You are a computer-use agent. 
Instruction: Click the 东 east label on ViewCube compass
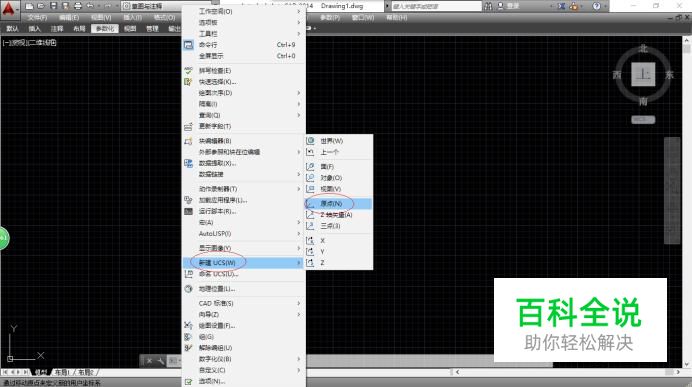[669, 75]
